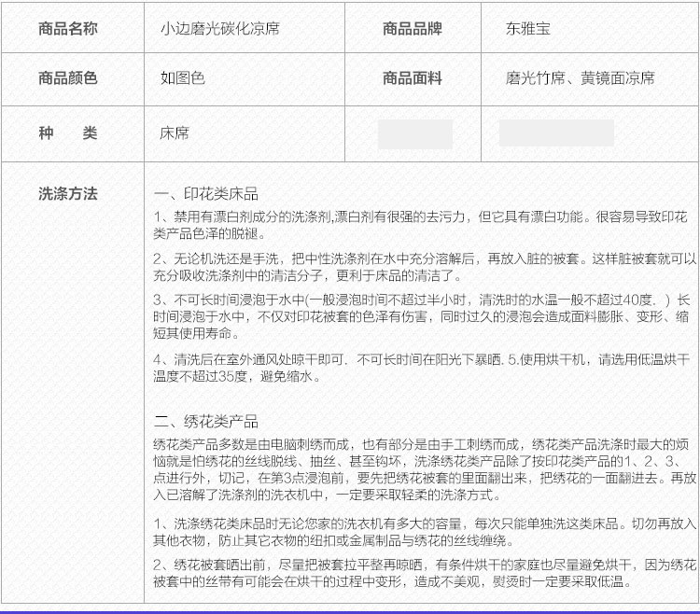Click the 商品面料 label

(412, 78)
